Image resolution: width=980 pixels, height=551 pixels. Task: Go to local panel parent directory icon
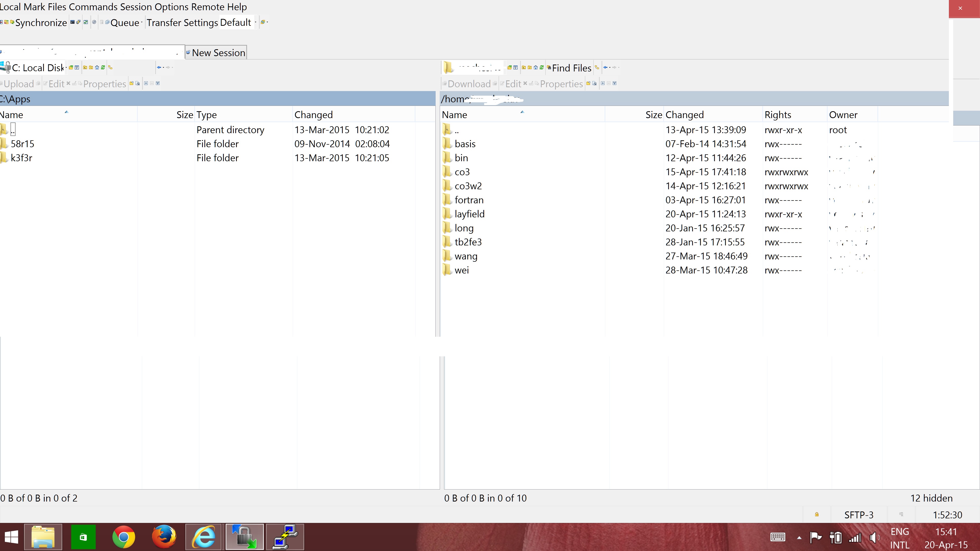85,68
